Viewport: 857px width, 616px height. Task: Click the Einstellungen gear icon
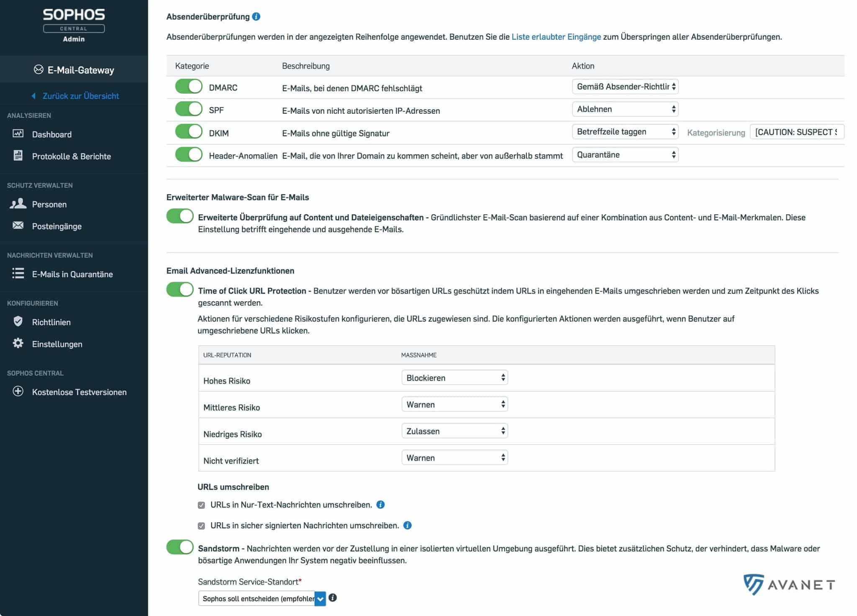[18, 344]
